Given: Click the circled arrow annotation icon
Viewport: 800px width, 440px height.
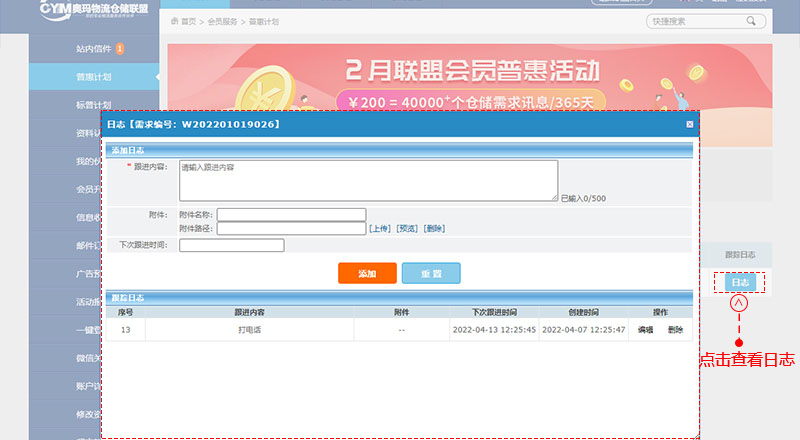Looking at the screenshot, I should pyautogui.click(x=740, y=302).
